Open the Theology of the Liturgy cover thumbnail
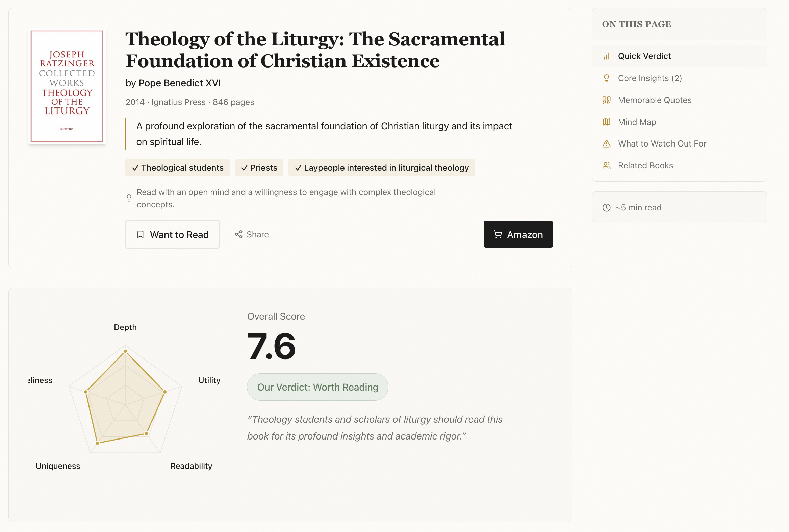This screenshot has width=789, height=532. coord(67,86)
